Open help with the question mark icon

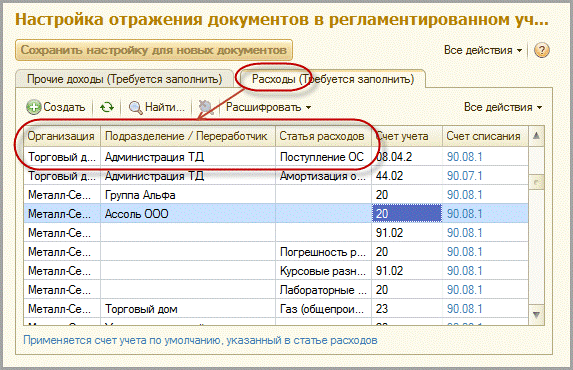pyautogui.click(x=542, y=50)
